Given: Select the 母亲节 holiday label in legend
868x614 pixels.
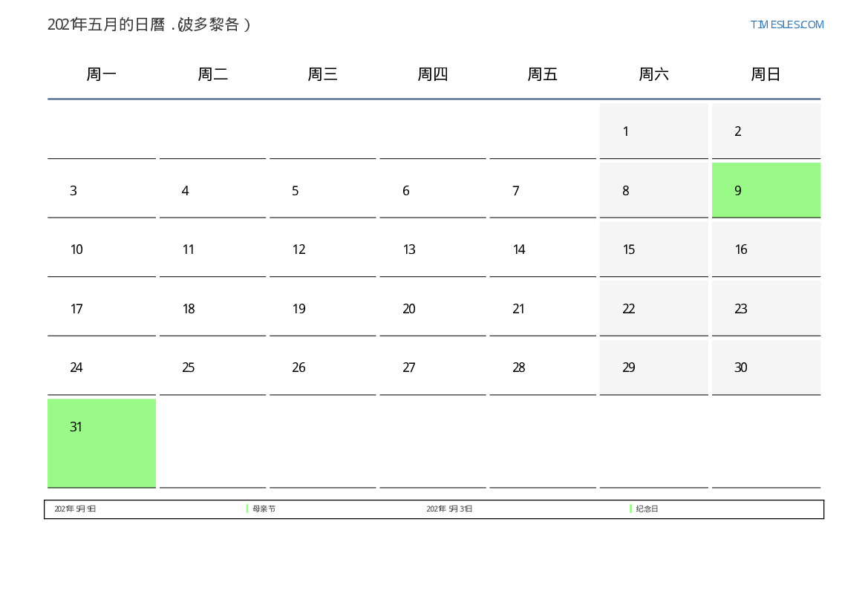Looking at the screenshot, I should coord(264,509).
